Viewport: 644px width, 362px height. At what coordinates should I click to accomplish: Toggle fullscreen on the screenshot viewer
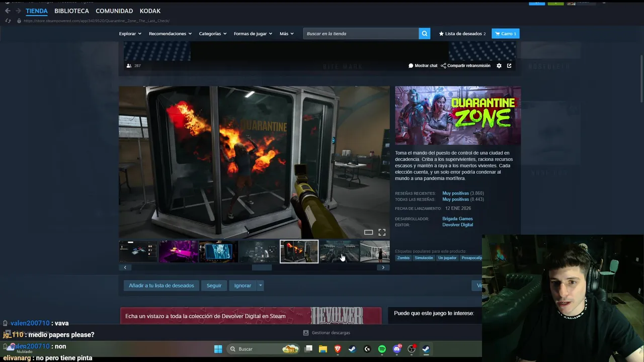pos(382,232)
